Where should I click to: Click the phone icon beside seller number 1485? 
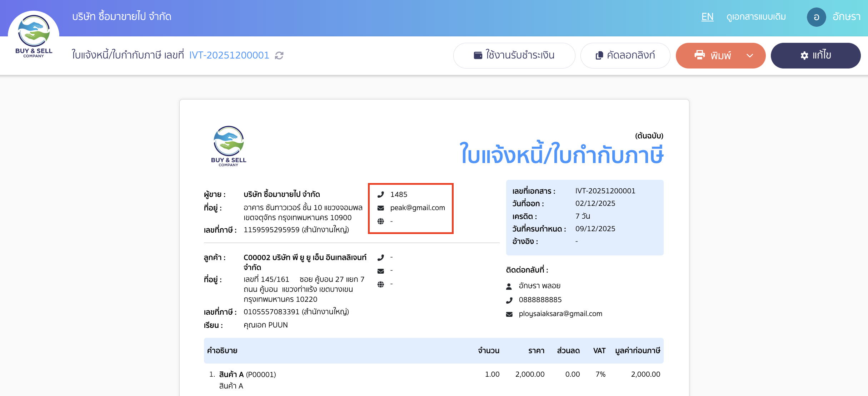coord(381,194)
